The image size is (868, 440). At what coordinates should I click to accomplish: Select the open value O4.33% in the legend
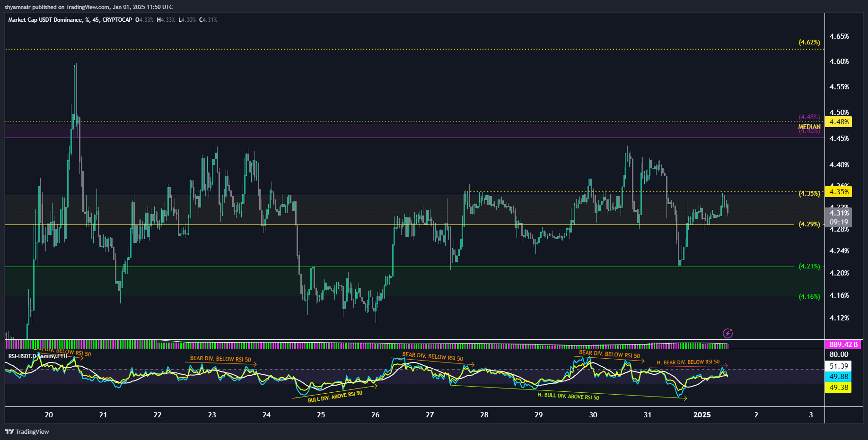click(144, 20)
